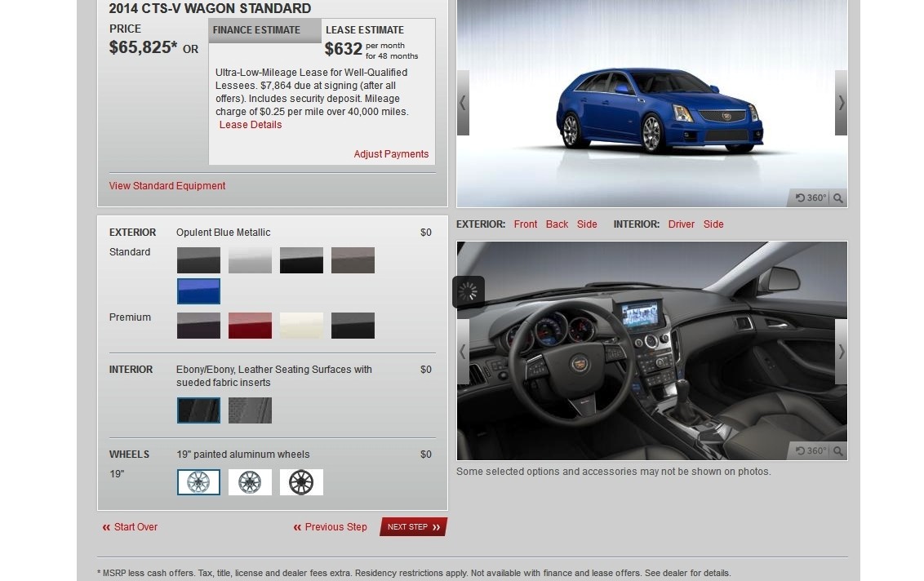This screenshot has width=924, height=581.
Task: Choose the gray interior swatch
Action: pos(250,410)
